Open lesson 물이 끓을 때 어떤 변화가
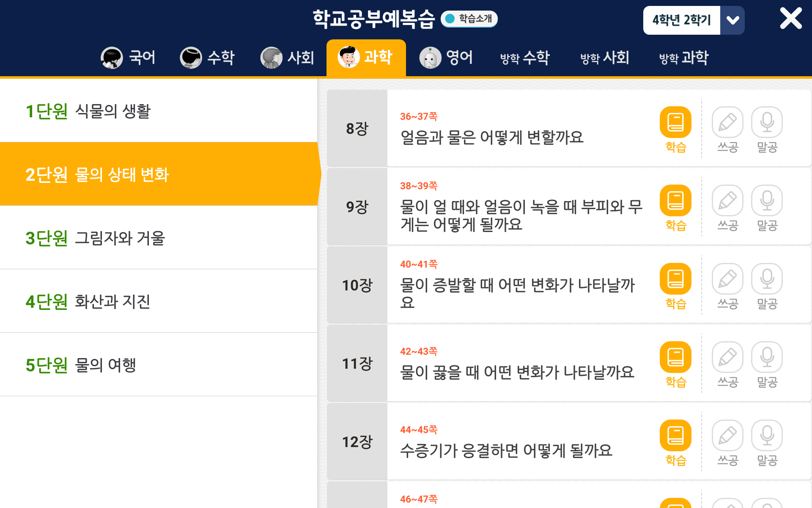 coord(517,372)
